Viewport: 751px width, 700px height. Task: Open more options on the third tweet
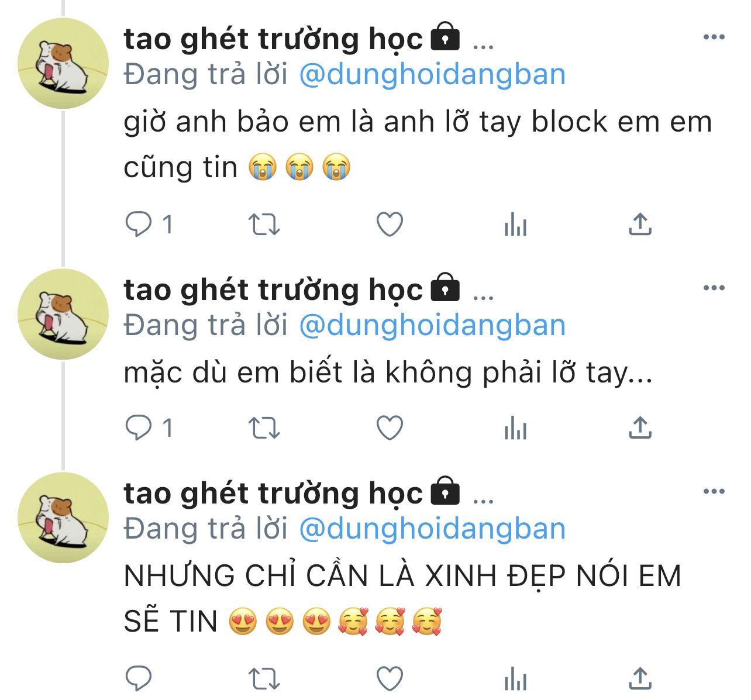[x=714, y=491]
